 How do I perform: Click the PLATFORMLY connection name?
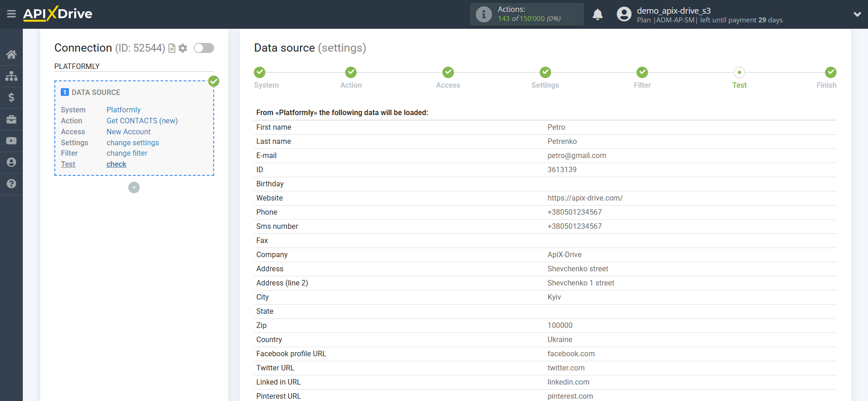(77, 67)
